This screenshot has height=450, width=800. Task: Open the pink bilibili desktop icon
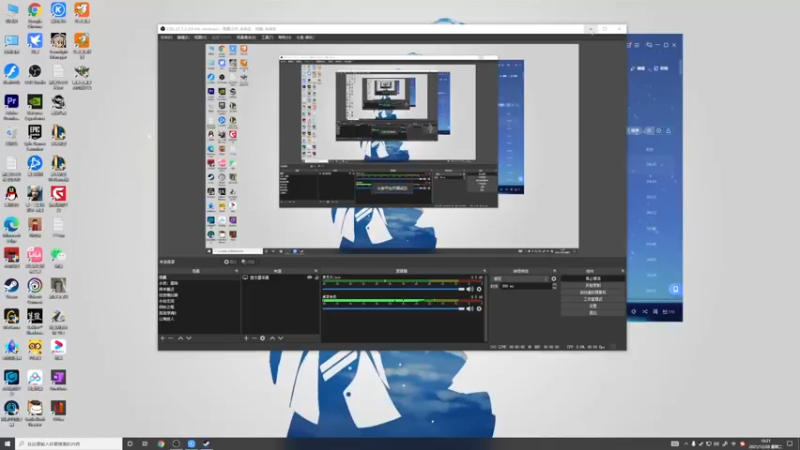35,258
